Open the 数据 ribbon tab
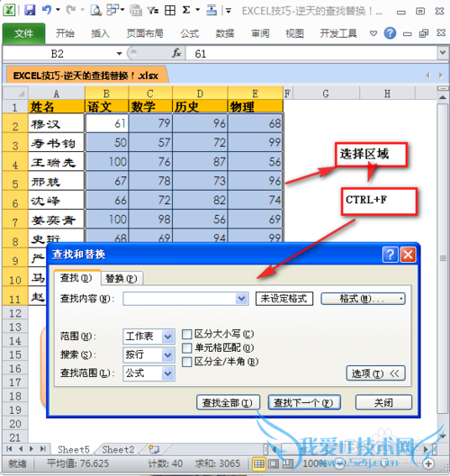Image resolution: width=450 pixels, height=476 pixels. (x=225, y=33)
